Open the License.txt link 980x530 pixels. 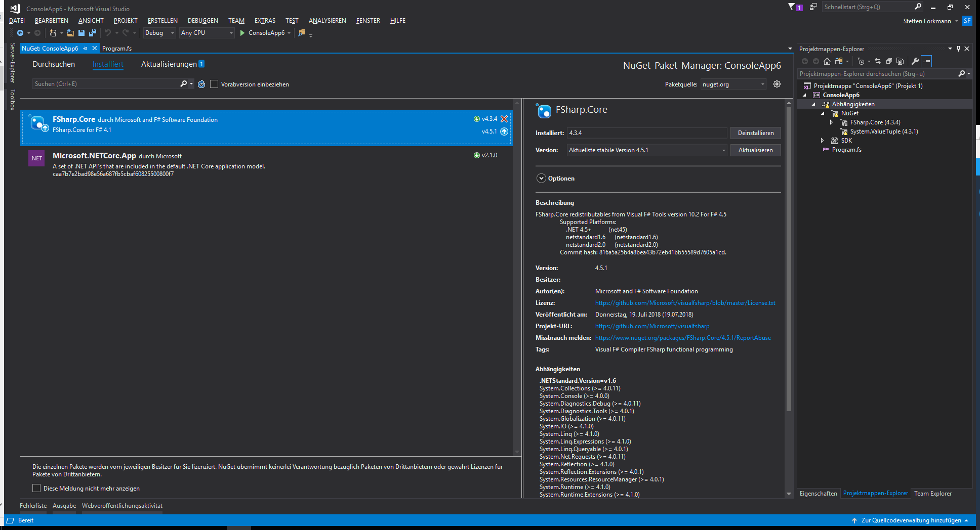click(685, 303)
